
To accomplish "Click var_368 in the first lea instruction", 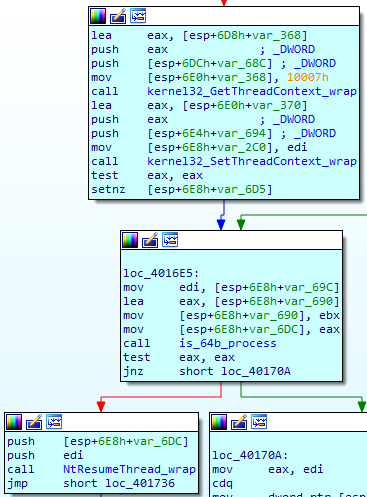I will (276, 35).
